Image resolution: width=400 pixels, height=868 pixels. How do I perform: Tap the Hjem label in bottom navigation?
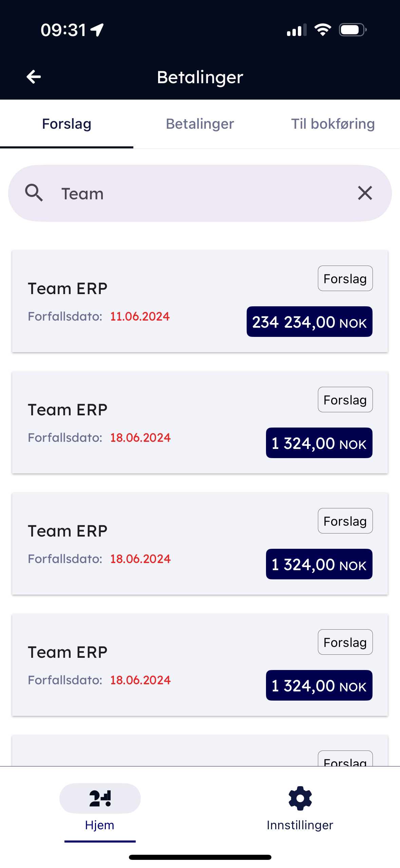[x=100, y=825]
